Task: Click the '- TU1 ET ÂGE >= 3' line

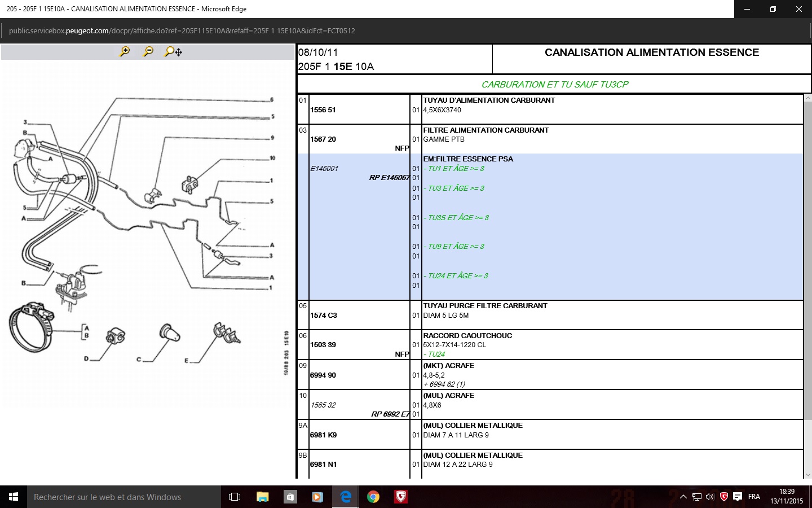Action: [x=454, y=169]
